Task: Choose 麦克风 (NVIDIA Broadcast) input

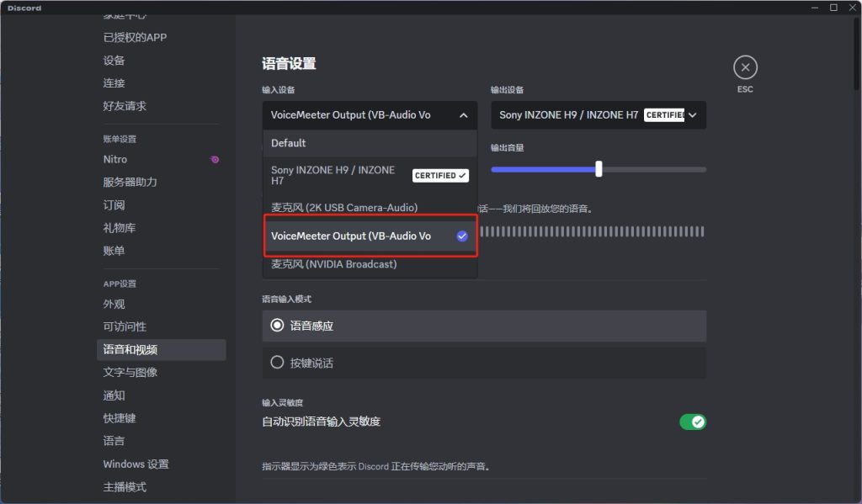Action: [370, 264]
